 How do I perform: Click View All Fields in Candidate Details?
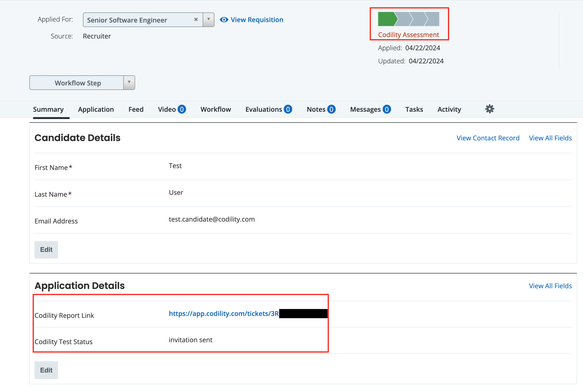pos(550,138)
